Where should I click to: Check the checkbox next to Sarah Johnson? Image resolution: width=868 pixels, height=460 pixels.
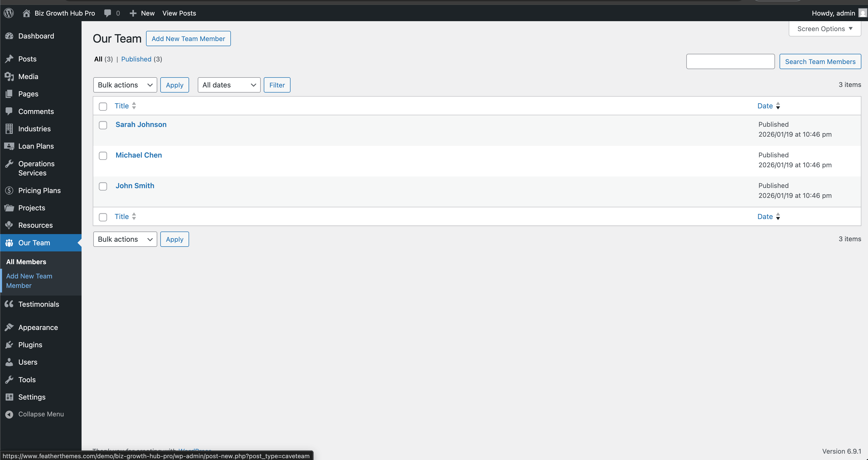pyautogui.click(x=103, y=125)
